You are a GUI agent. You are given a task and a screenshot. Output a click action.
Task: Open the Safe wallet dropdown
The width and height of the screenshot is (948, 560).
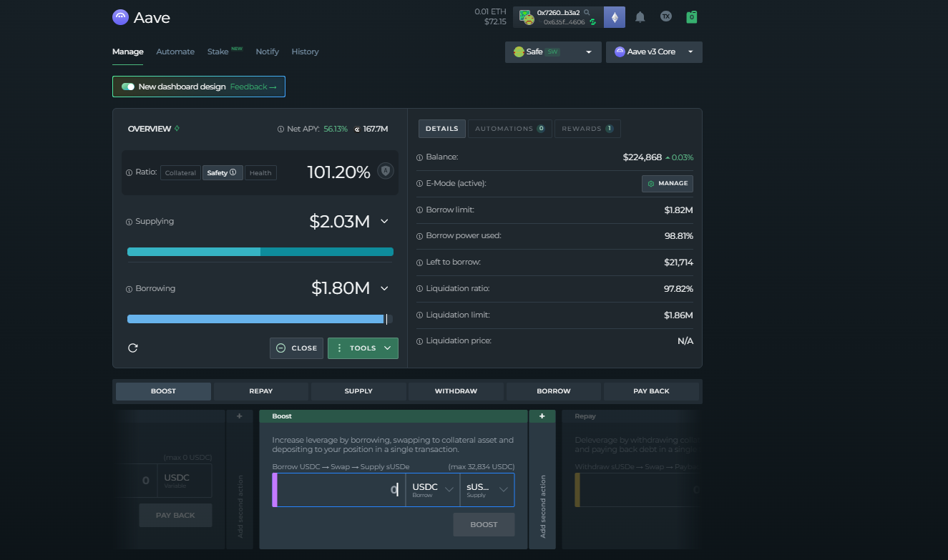coord(553,51)
